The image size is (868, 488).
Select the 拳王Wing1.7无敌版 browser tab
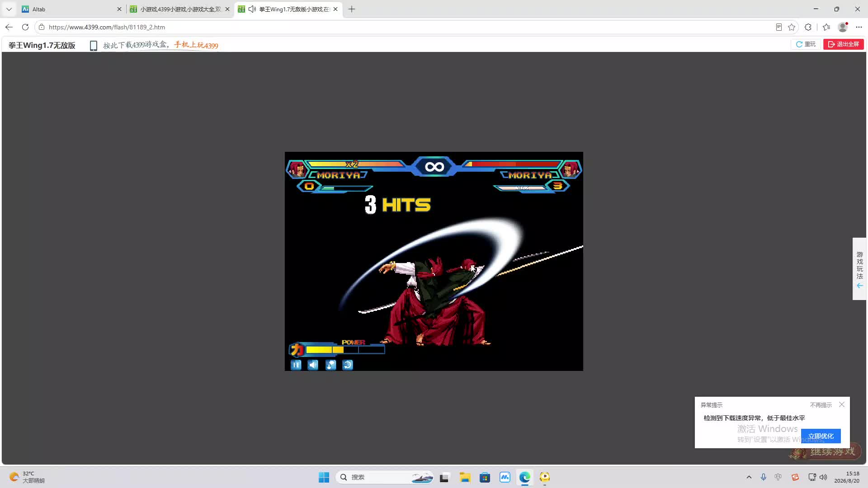tap(288, 9)
